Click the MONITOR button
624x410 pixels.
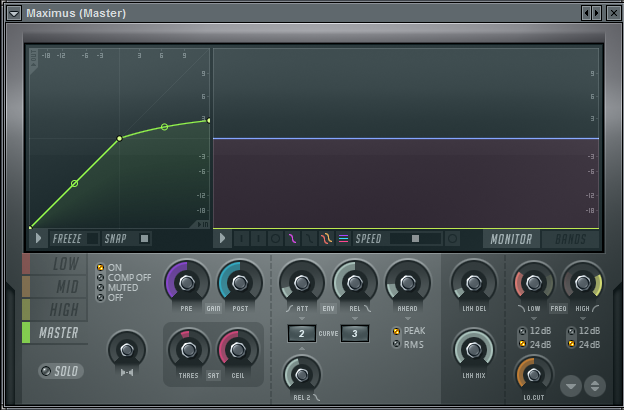point(510,239)
